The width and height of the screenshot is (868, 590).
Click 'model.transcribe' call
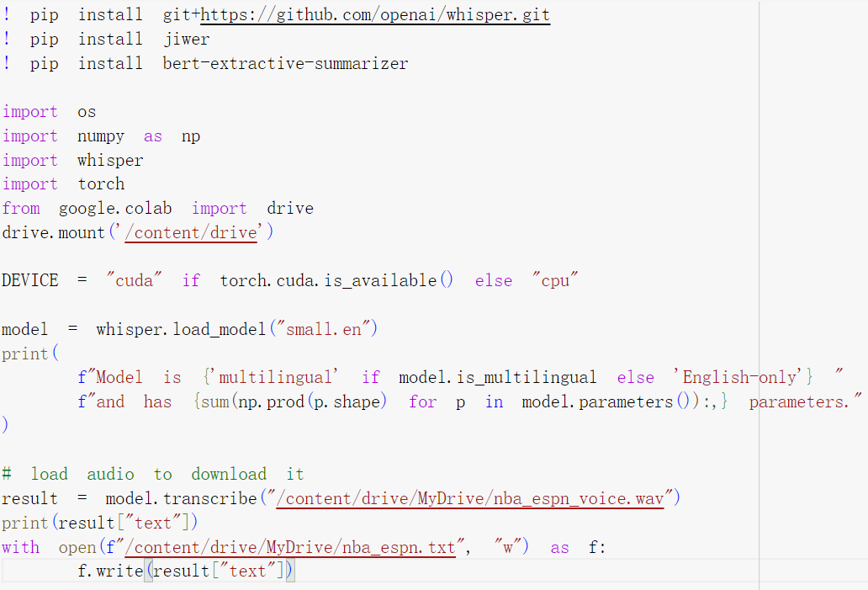(181, 498)
